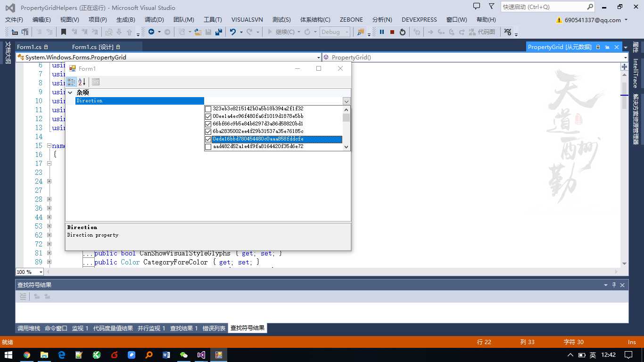Restart debugging using the circular arrow icon
The height and width of the screenshot is (362, 644).
tap(403, 32)
